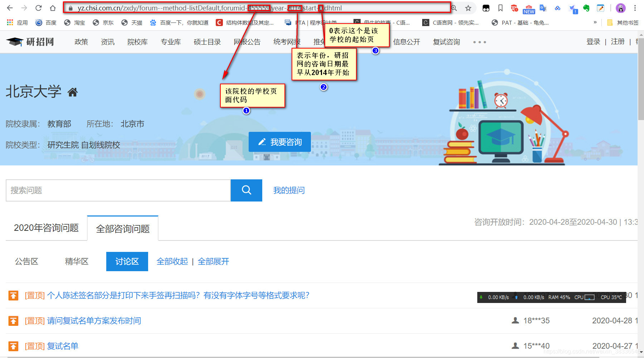
Task: Switch to the 全部咨询问题 tab
Action: coord(123,228)
